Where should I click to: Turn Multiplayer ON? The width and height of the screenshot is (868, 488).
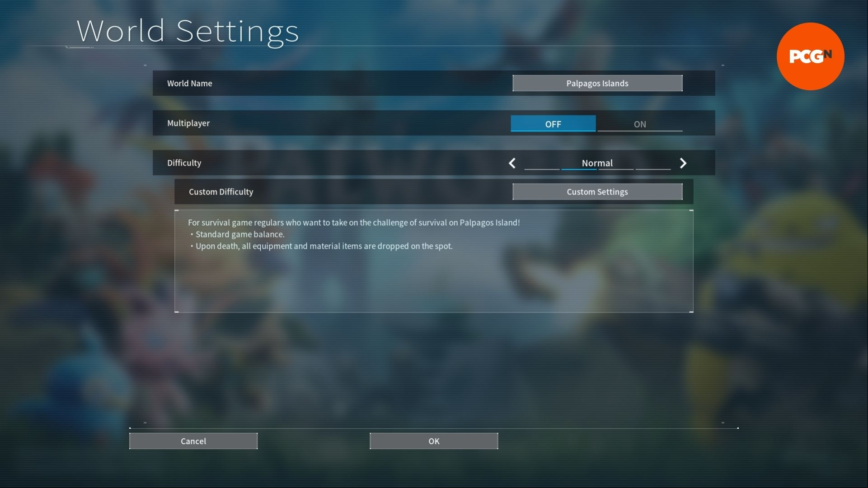tap(640, 124)
